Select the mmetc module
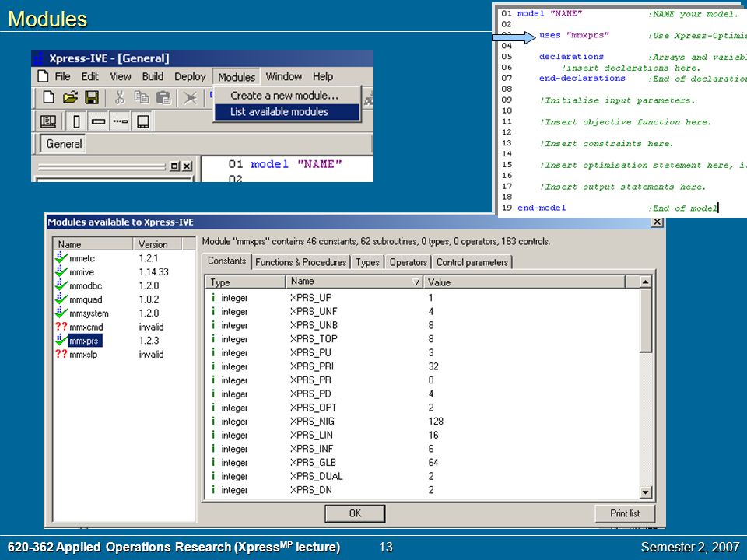747x560 pixels. click(82, 258)
